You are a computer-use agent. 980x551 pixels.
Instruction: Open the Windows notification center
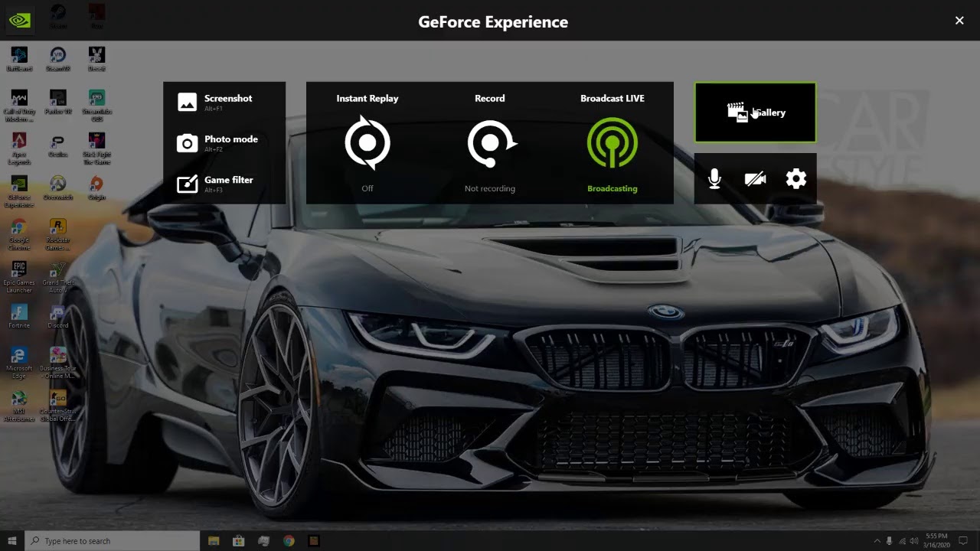(x=963, y=541)
